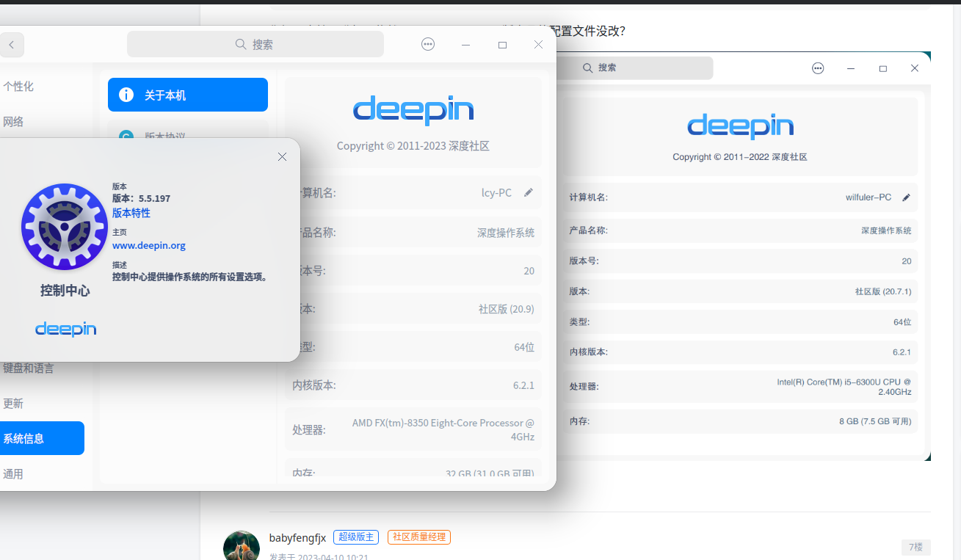Close the Control Center window
This screenshot has width=961, height=560.
pos(539,45)
